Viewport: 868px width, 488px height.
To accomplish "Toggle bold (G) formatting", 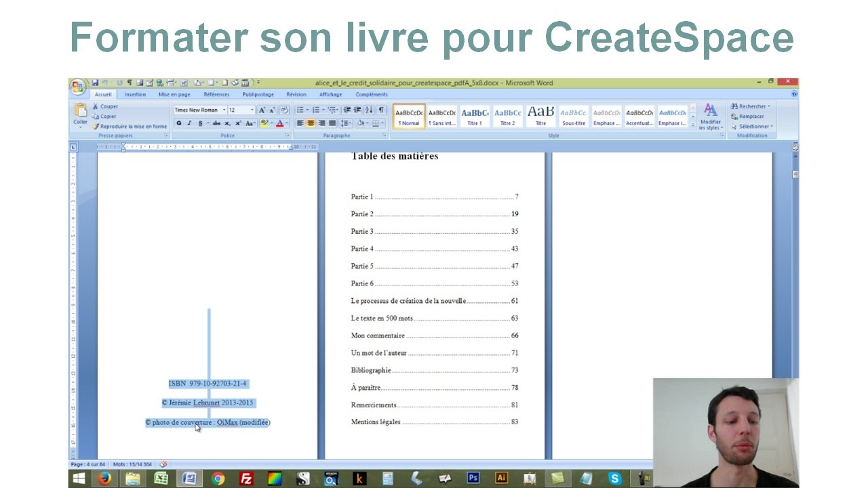I will coord(179,123).
